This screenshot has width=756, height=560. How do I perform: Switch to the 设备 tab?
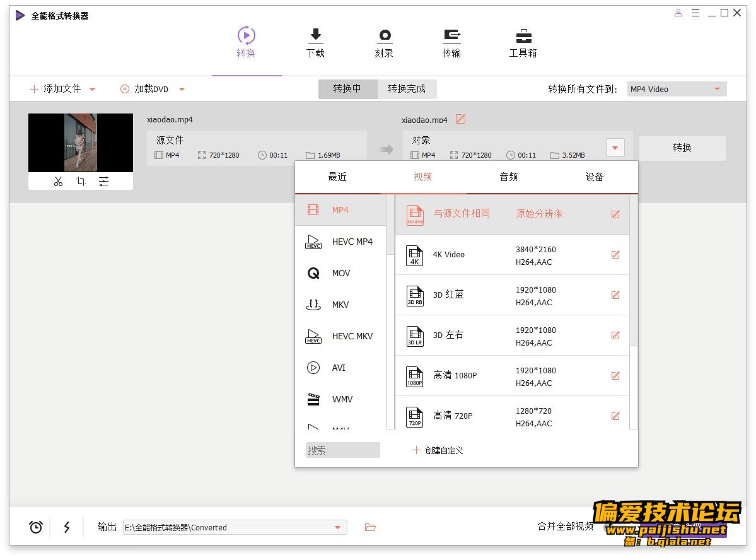pyautogui.click(x=595, y=177)
